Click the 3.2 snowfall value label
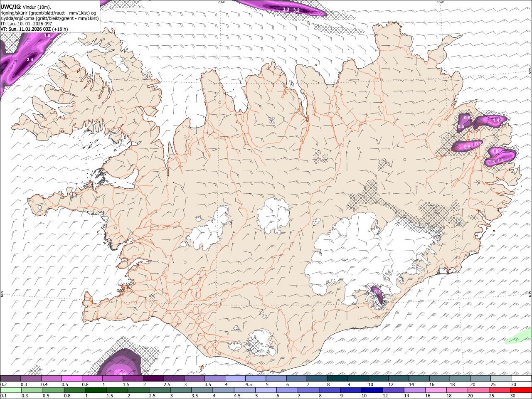 click(x=296, y=10)
